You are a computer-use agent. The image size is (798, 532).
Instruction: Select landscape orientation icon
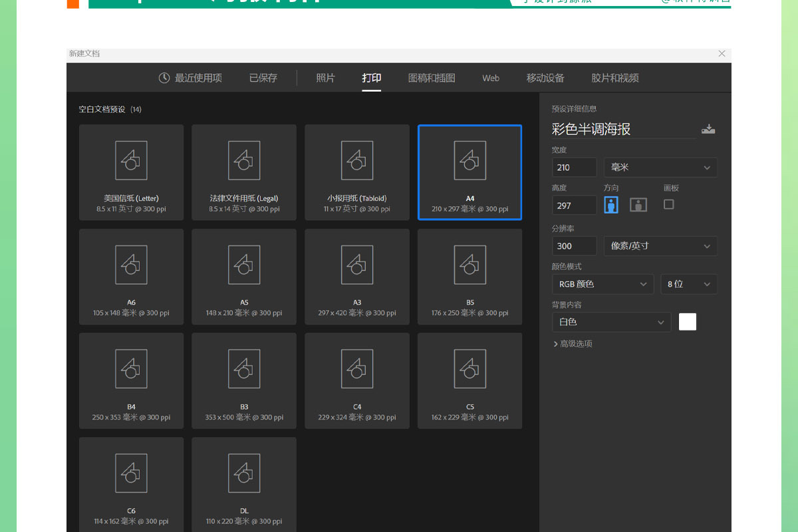tap(638, 205)
